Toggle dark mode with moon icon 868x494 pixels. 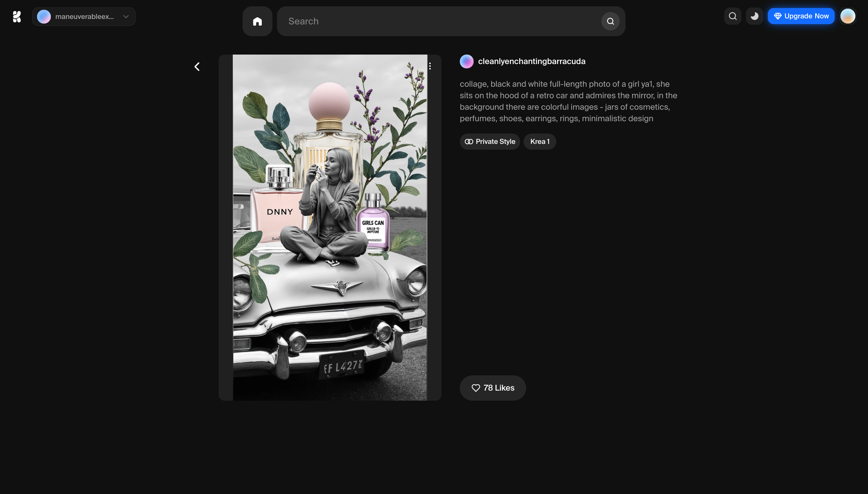coord(754,16)
